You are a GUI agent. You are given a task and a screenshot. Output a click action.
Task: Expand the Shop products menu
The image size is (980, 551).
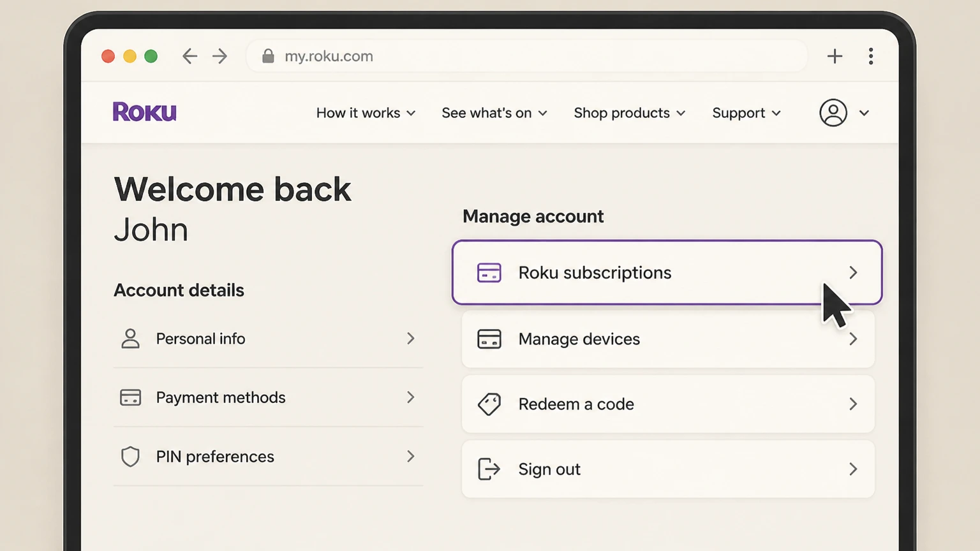click(630, 113)
